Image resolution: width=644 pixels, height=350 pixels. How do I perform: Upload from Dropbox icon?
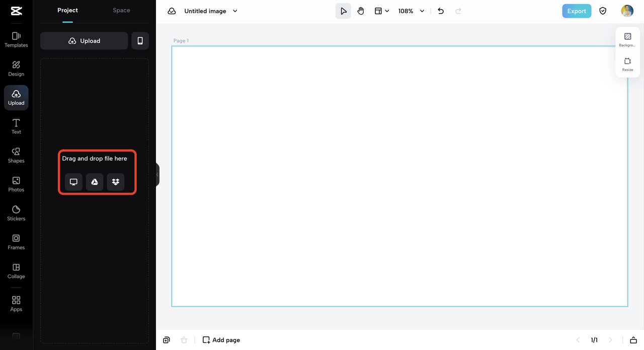[116, 182]
